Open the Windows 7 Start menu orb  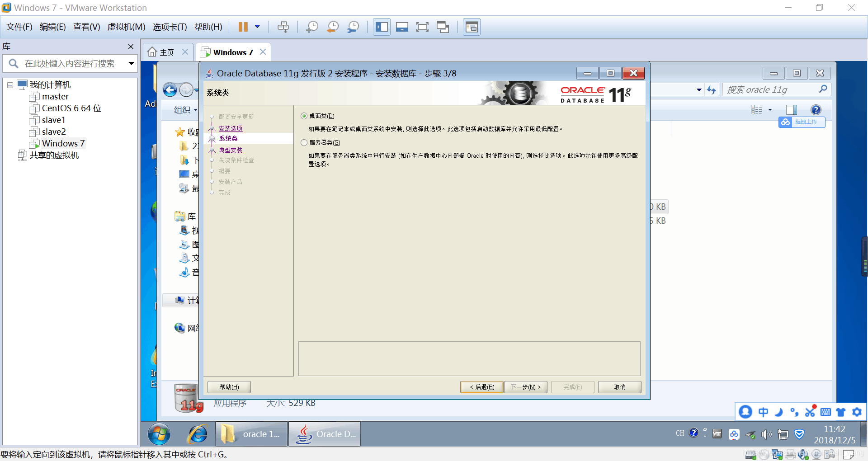(159, 434)
